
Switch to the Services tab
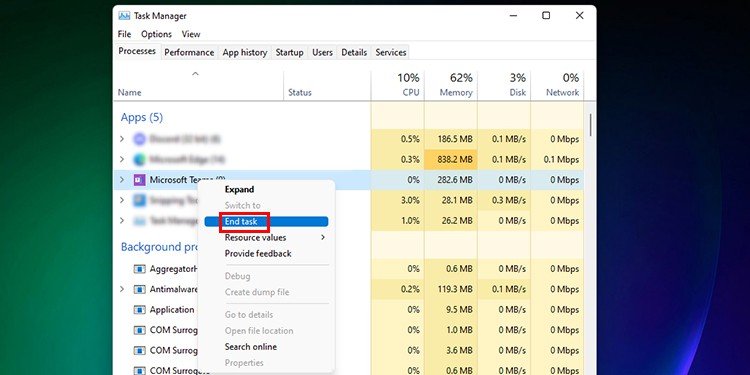tap(391, 53)
